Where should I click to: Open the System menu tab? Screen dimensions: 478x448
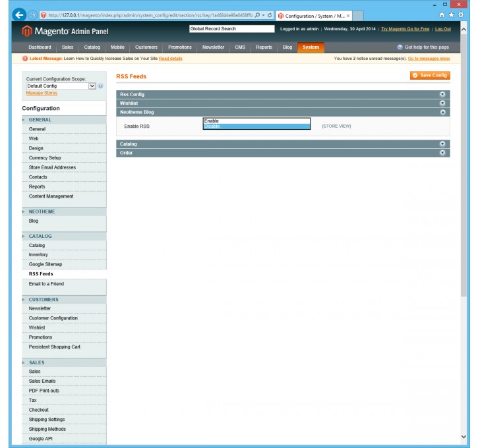click(x=311, y=47)
